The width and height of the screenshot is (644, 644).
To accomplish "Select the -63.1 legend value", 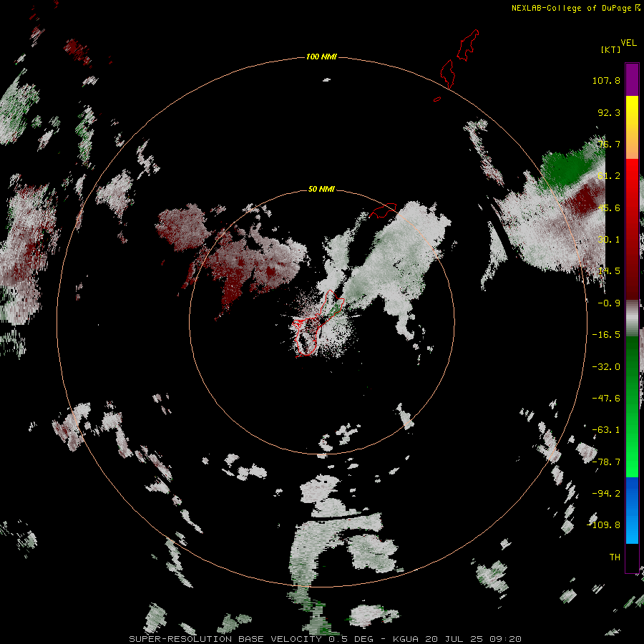I will 606,430.
